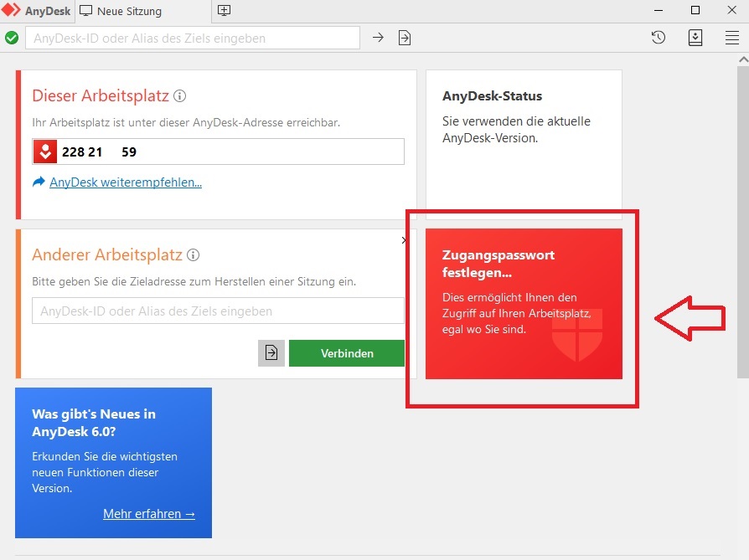749x560 pixels.
Task: Open the Was gibt's Neues tile
Action: tap(113, 463)
